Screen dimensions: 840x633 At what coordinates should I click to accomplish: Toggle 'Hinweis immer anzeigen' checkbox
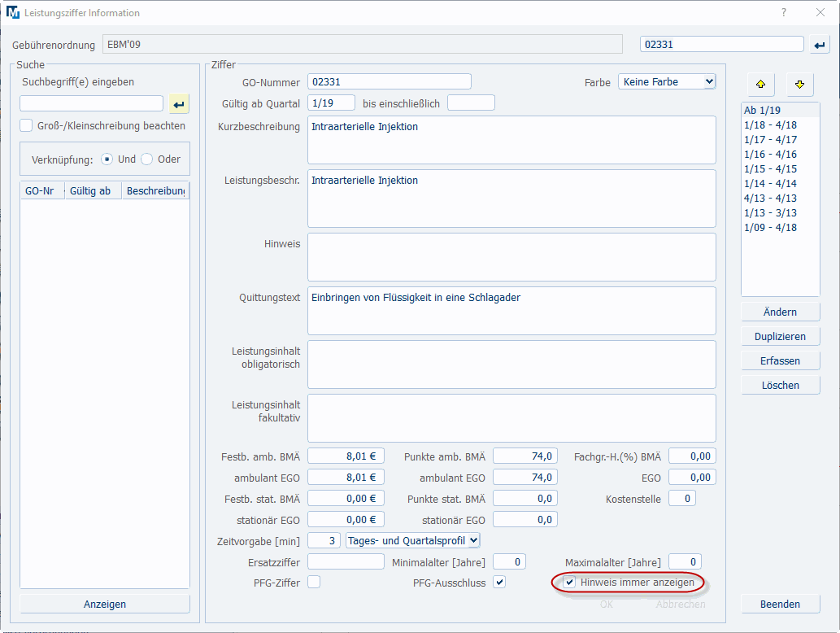570,583
